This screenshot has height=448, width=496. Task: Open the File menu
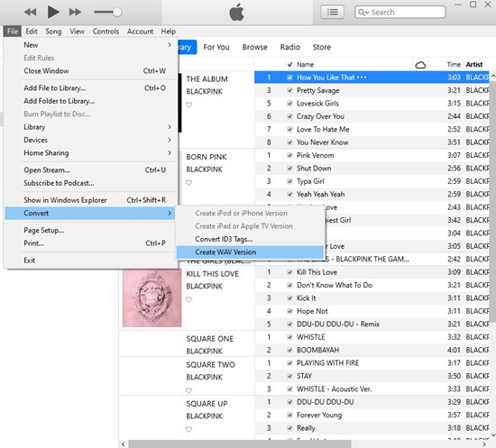(13, 32)
